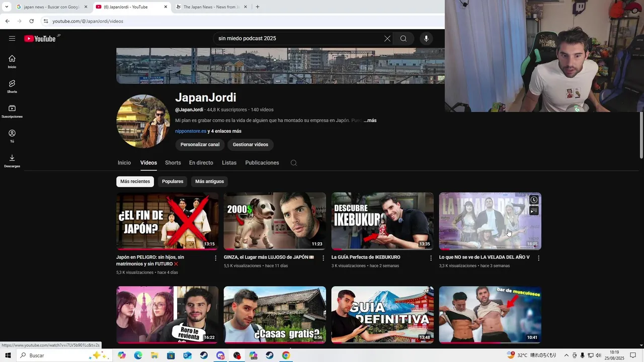This screenshot has width=644, height=362.
Task: Add LA VELADA video to queue
Action: [534, 211]
